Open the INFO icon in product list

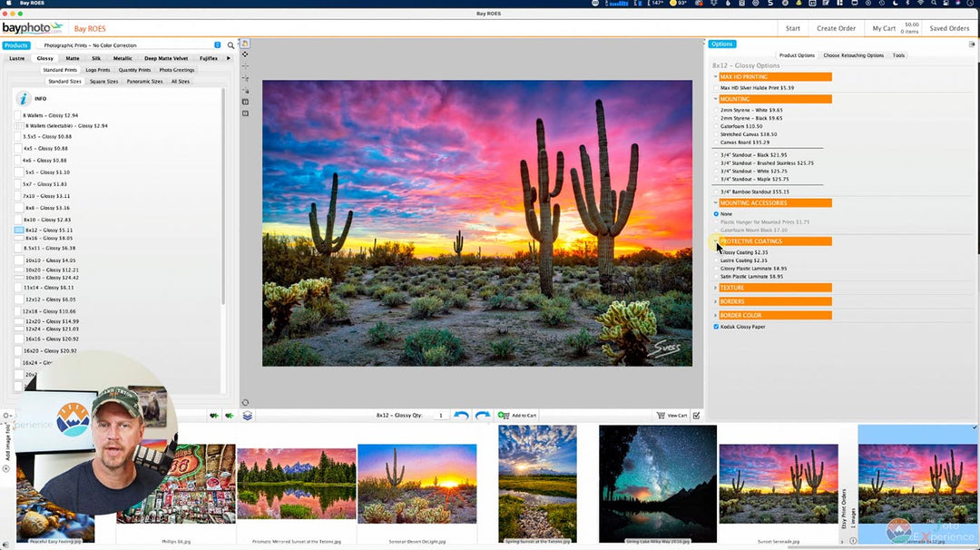tap(24, 98)
